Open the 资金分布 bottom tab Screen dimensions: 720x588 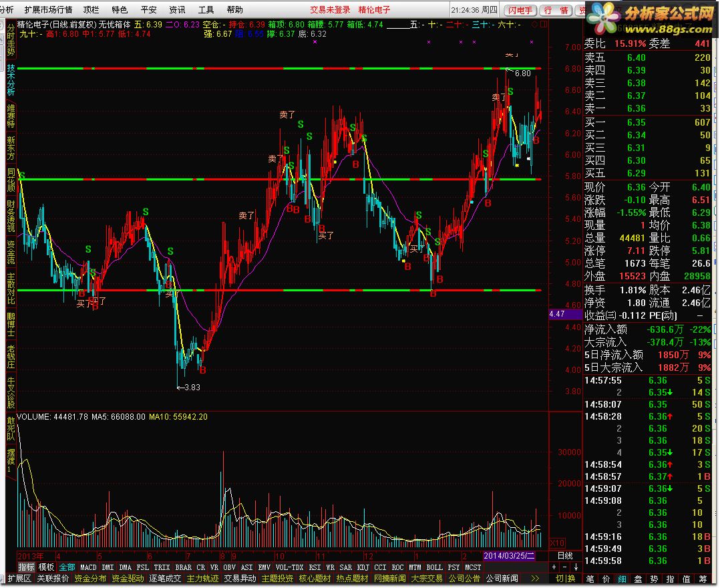90,579
